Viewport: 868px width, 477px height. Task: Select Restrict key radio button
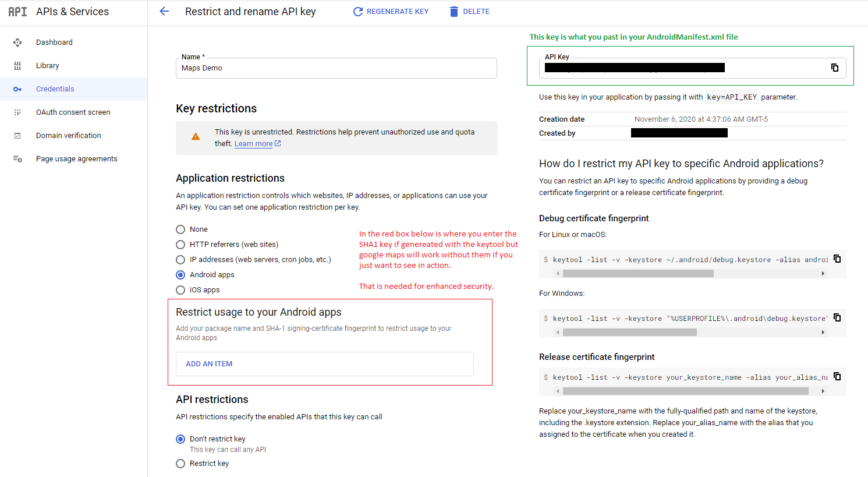pyautogui.click(x=180, y=464)
